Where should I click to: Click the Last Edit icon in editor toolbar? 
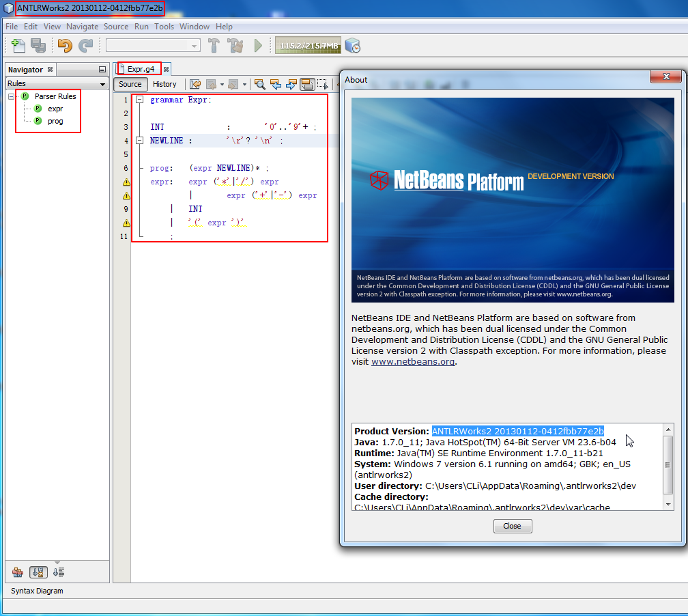click(x=195, y=84)
